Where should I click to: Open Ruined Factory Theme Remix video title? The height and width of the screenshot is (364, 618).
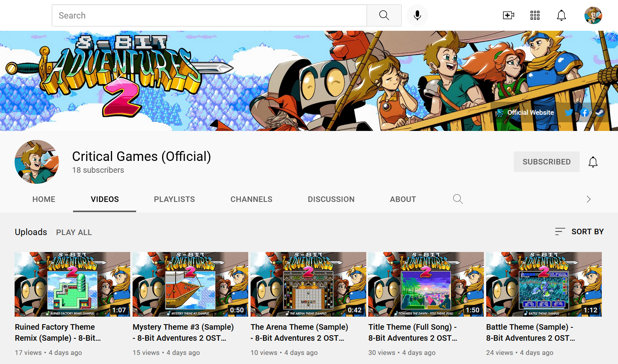coord(58,332)
